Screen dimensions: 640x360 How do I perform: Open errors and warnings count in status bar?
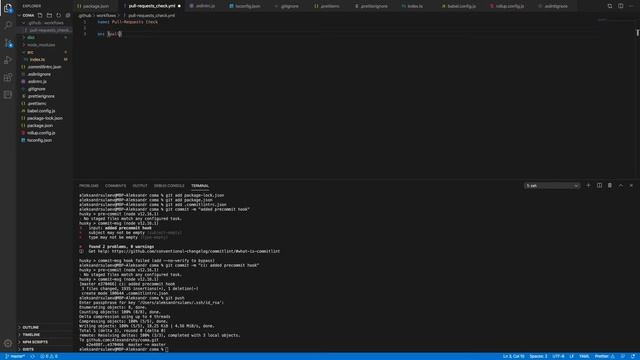tap(49, 356)
